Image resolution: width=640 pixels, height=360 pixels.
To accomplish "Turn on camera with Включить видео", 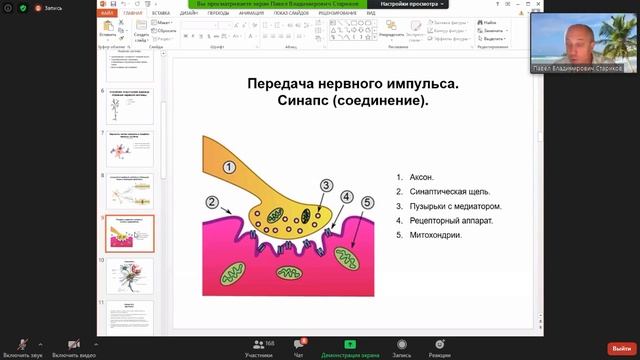I will point(74,349).
